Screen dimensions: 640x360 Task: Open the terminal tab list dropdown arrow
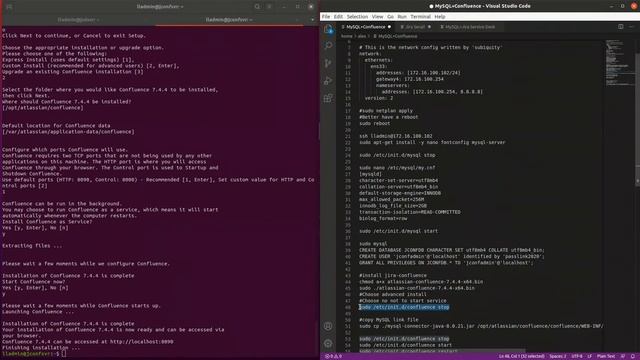pyautogui.click(x=312, y=20)
